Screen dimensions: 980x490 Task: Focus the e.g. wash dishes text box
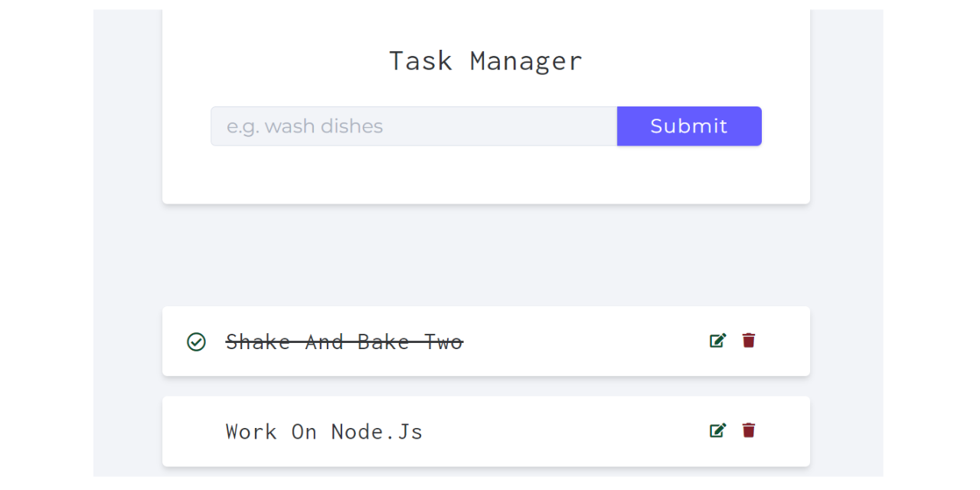coord(413,126)
